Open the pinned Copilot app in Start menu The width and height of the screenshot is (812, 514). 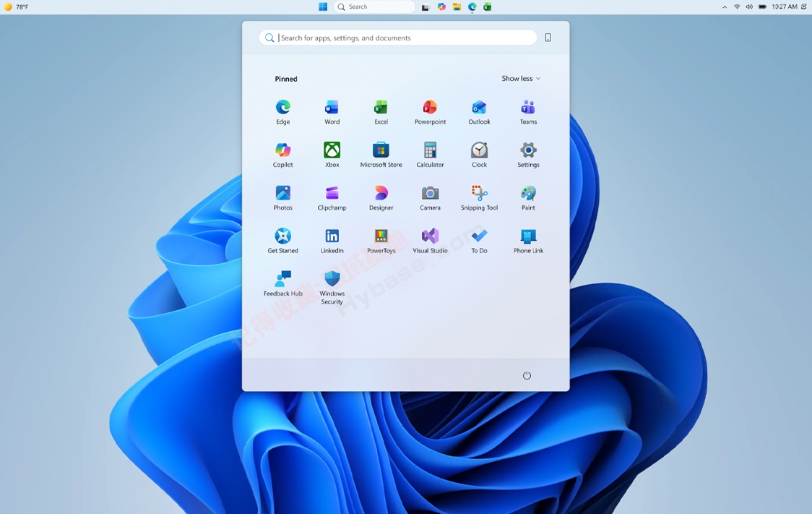click(x=282, y=155)
